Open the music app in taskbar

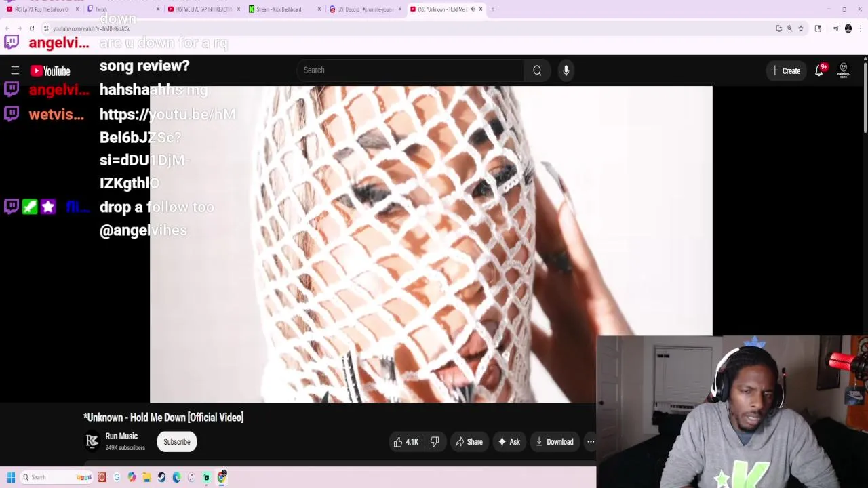(x=191, y=477)
